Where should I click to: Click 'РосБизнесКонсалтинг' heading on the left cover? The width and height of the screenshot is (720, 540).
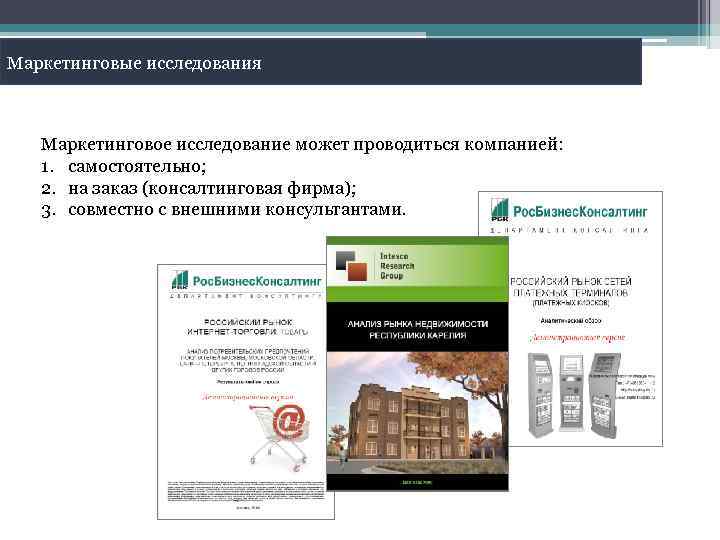[x=257, y=281]
